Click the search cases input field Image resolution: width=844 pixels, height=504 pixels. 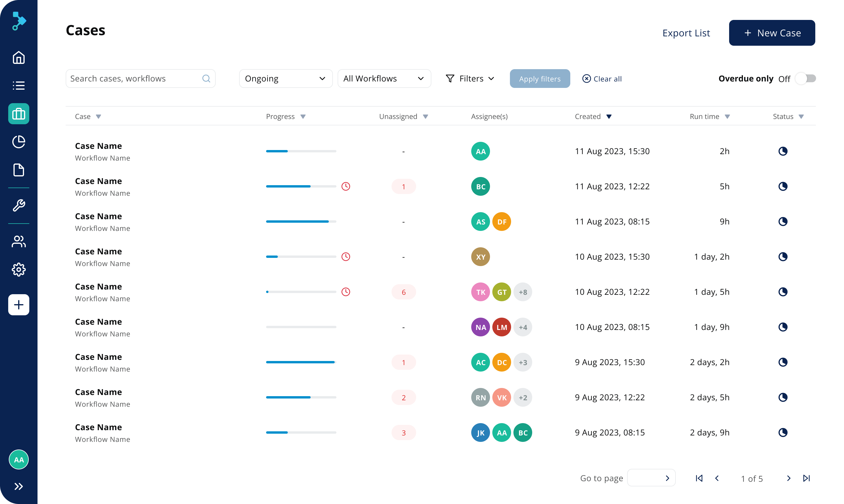point(134,79)
